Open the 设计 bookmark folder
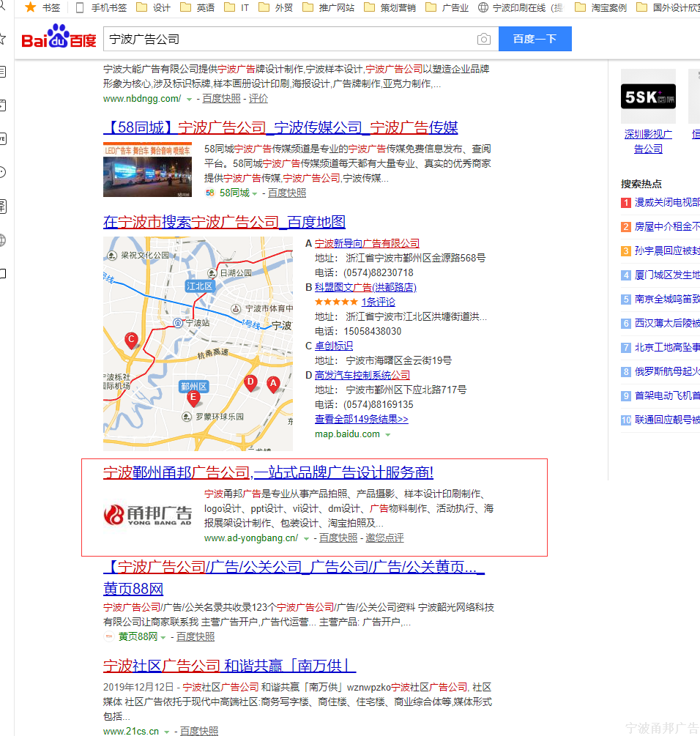This screenshot has height=736, width=700. click(x=154, y=7)
